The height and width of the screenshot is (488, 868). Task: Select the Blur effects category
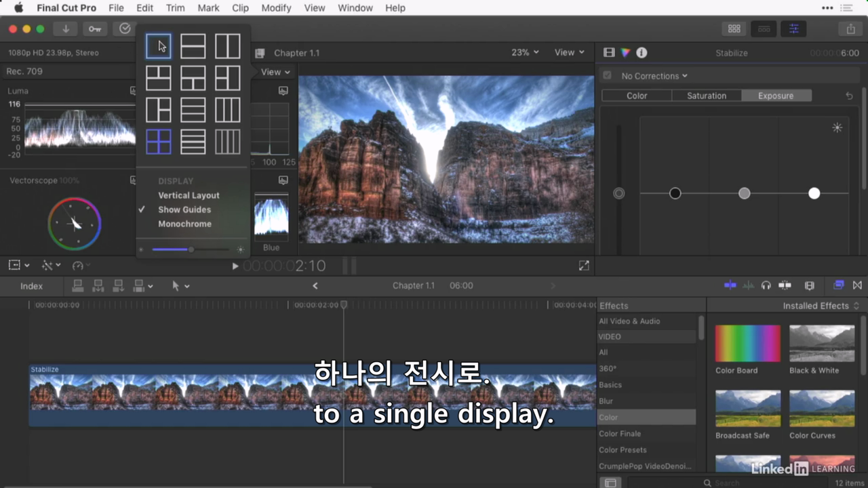606,401
